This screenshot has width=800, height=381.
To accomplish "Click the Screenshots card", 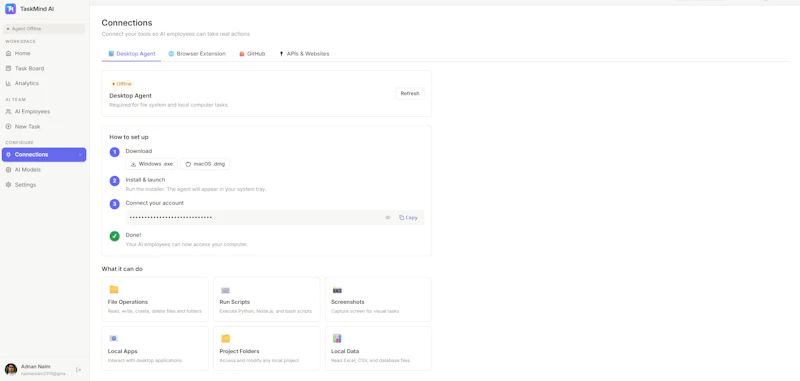I will 379,299.
